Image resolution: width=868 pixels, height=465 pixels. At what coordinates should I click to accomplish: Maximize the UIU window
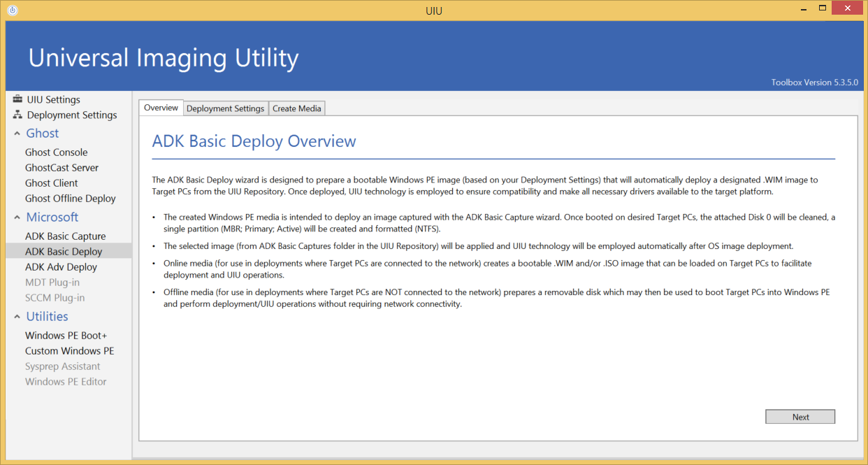(823, 8)
